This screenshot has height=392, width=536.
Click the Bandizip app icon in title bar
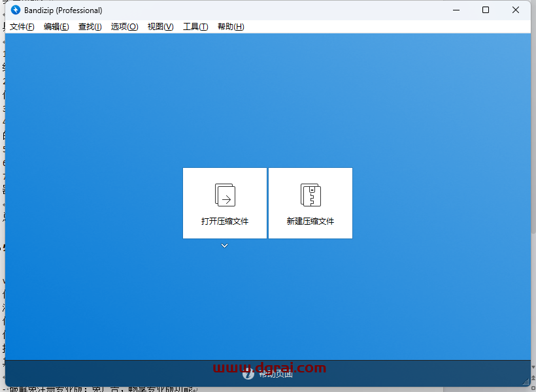click(x=16, y=10)
